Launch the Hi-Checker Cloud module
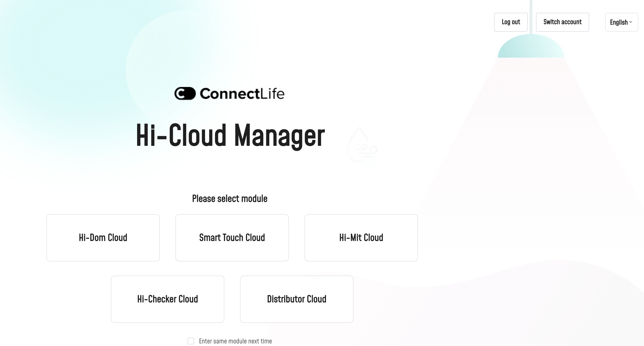 click(x=167, y=299)
